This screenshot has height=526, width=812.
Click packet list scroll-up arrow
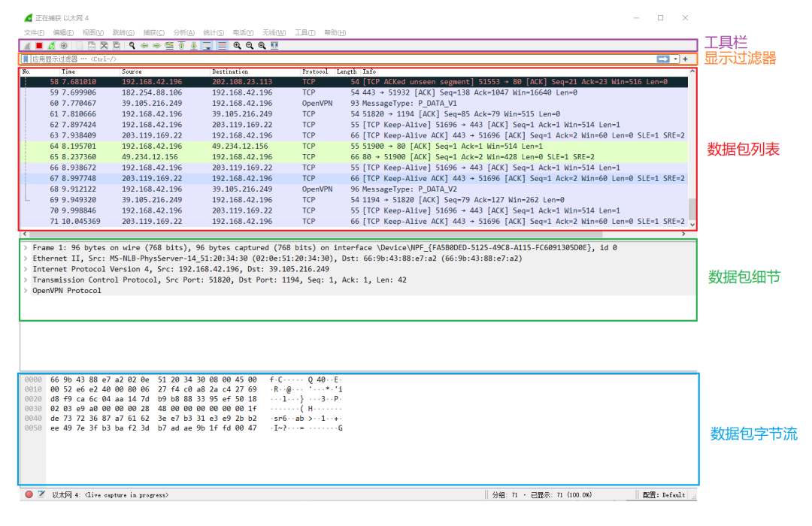point(692,71)
